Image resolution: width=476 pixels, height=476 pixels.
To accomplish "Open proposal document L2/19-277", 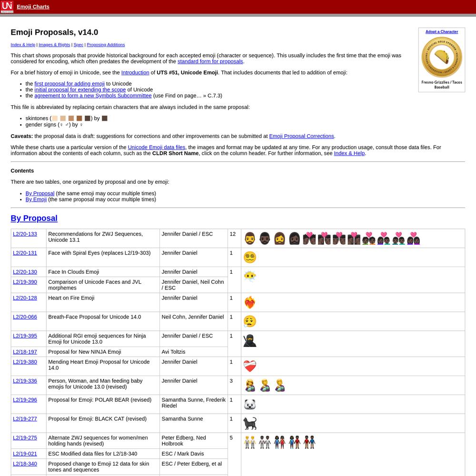I will click(x=25, y=419).
